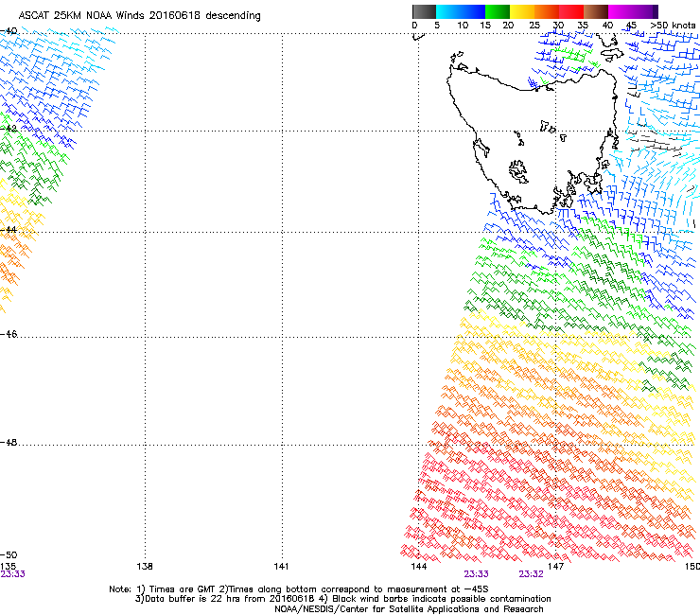Image resolution: width=700 pixels, height=615 pixels.
Task: Click the latitude label "-46"
Action: 9,334
